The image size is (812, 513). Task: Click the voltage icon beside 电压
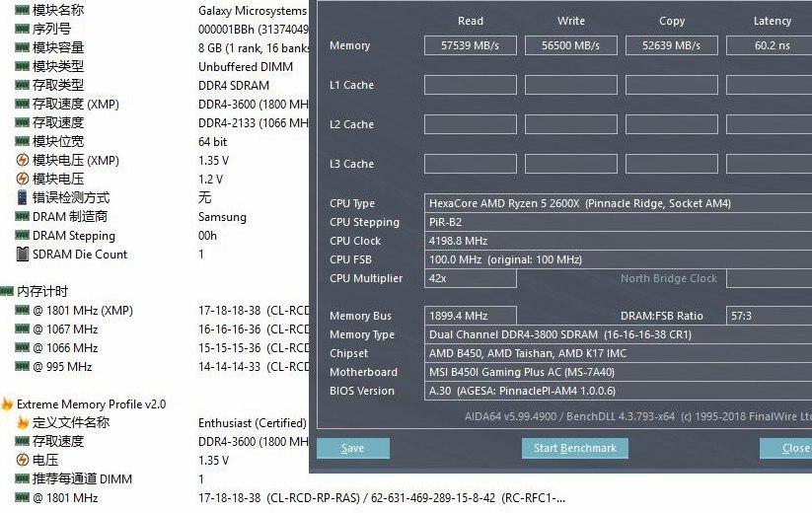point(23,460)
